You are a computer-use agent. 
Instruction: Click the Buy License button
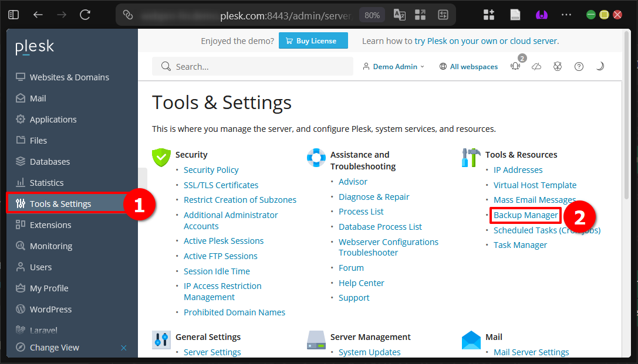[x=313, y=40]
